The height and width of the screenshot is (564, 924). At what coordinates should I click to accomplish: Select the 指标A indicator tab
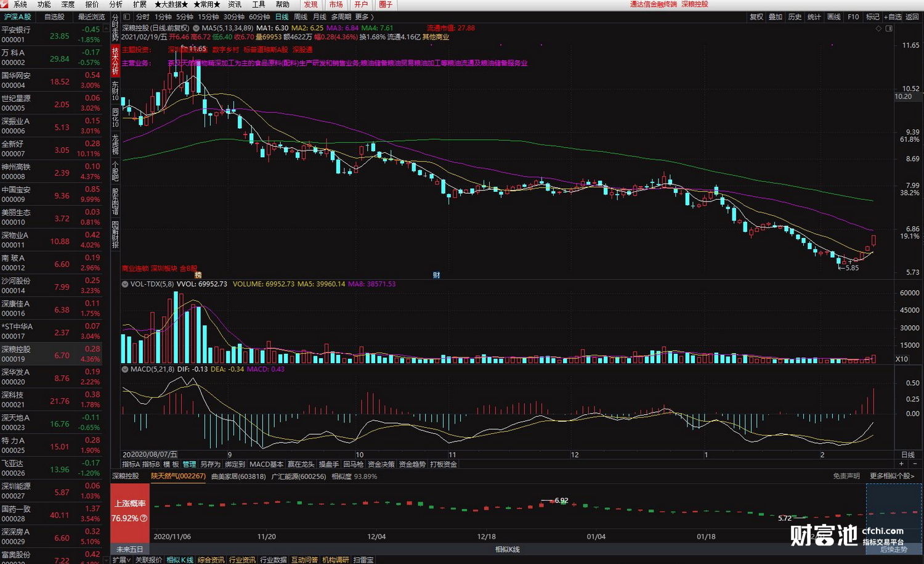[x=131, y=464]
